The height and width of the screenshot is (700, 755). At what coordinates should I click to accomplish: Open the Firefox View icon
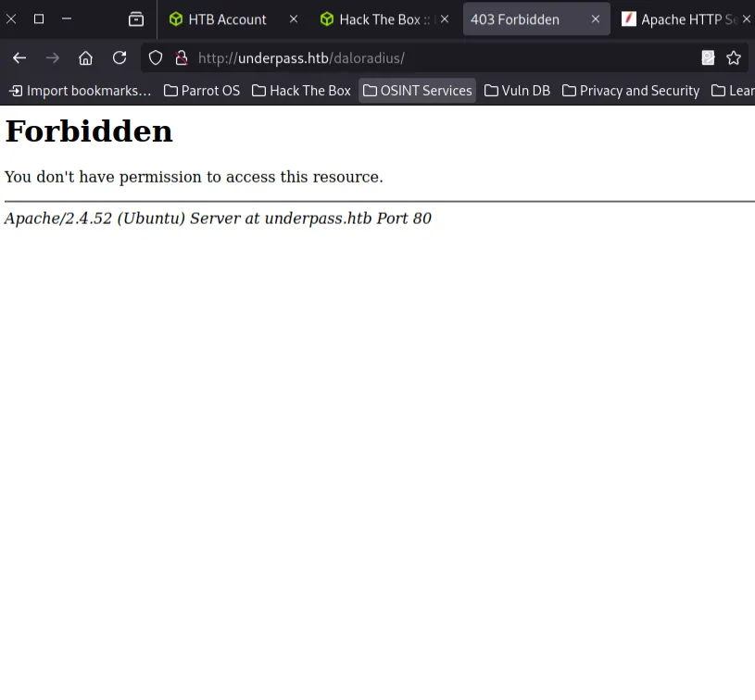coord(136,19)
